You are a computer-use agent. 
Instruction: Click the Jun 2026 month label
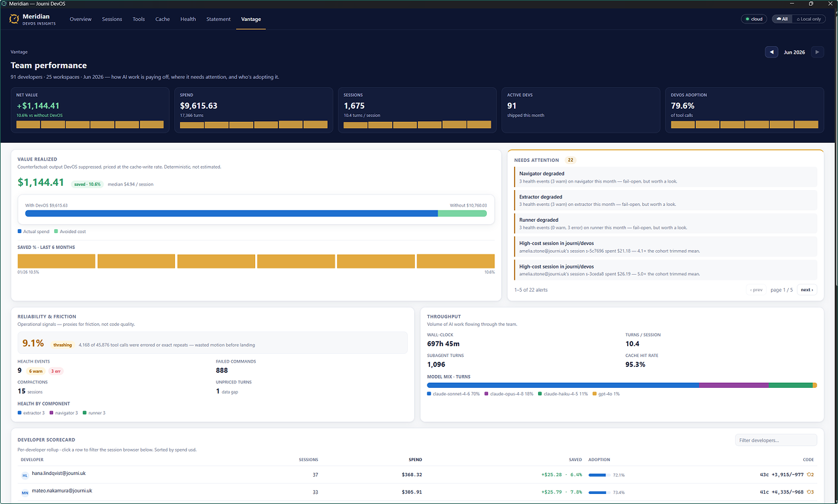click(794, 52)
